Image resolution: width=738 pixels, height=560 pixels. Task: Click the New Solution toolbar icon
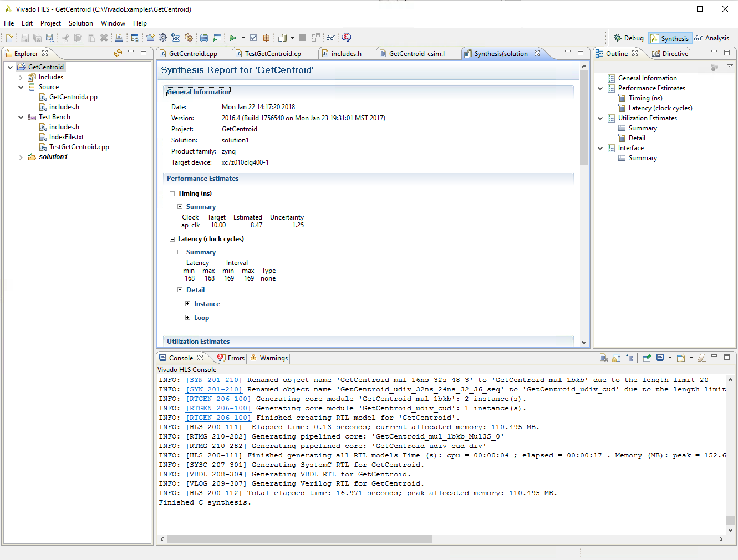click(x=176, y=38)
